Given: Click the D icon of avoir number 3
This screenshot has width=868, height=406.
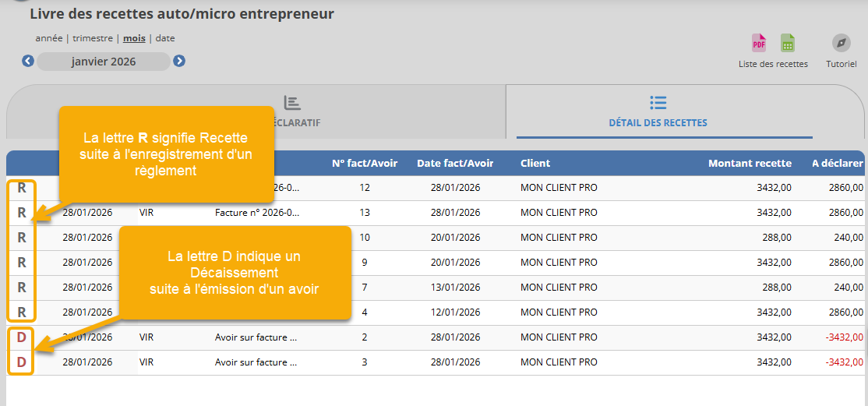Looking at the screenshot, I should click(22, 362).
